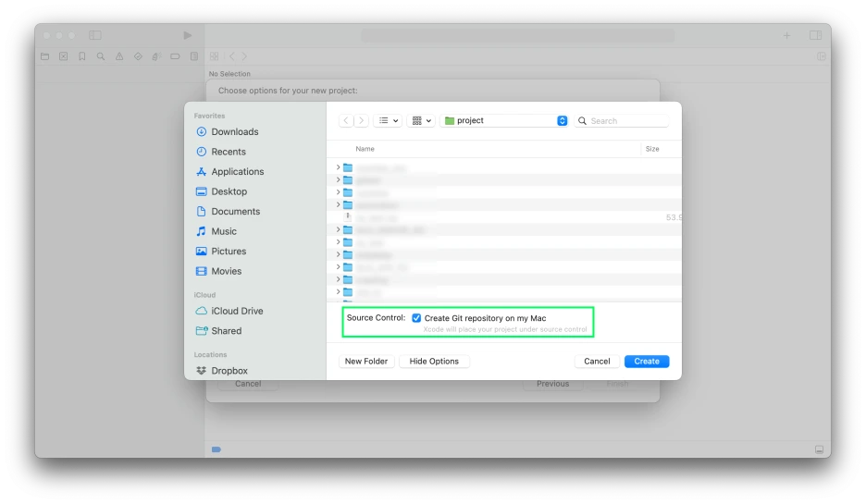Click the plus Library button in Xcode toolbar
Image resolution: width=866 pixels, height=504 pixels.
[x=786, y=35]
